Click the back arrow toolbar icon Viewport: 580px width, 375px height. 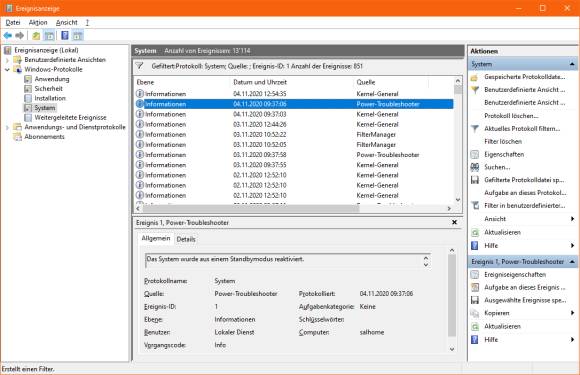pos(7,36)
